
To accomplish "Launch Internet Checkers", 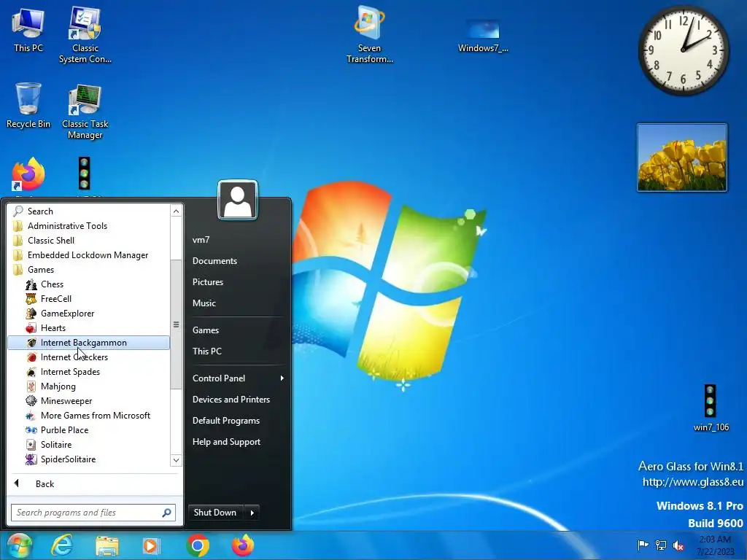I will pyautogui.click(x=88, y=357).
